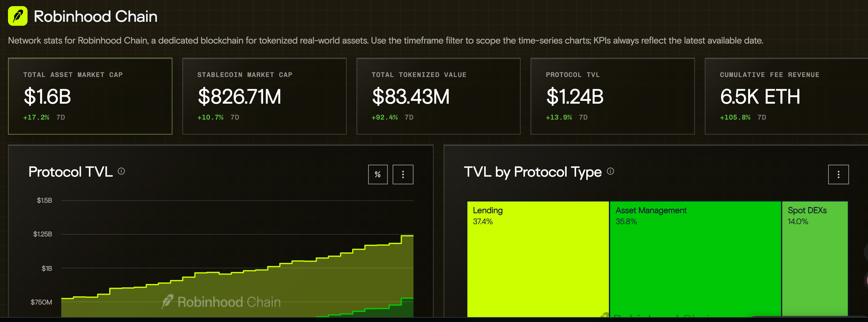Click the +10.7% 7D change
The width and height of the screenshot is (868, 322).
pyautogui.click(x=218, y=117)
